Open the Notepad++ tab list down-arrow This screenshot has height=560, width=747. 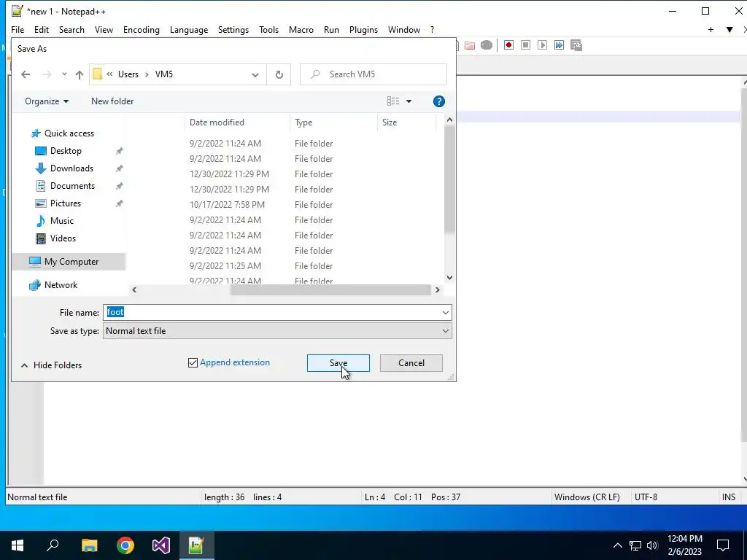click(x=729, y=29)
